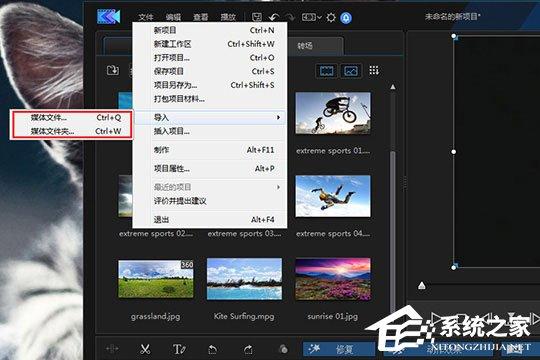The width and height of the screenshot is (540, 360).
Task: Click the blue notification bell icon
Action: tap(346, 18)
